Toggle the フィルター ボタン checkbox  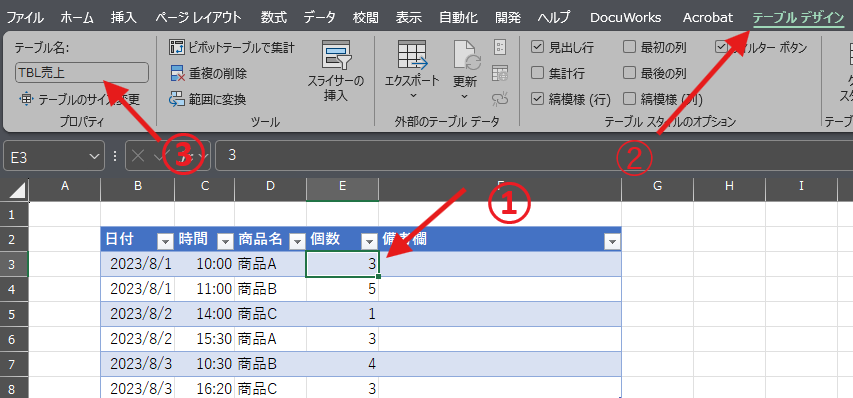721,48
